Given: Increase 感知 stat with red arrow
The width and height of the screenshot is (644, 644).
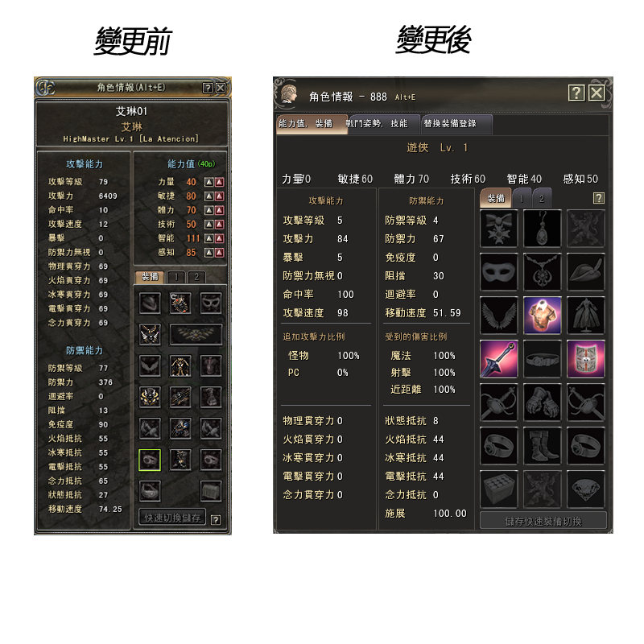Looking at the screenshot, I should coord(220,253).
